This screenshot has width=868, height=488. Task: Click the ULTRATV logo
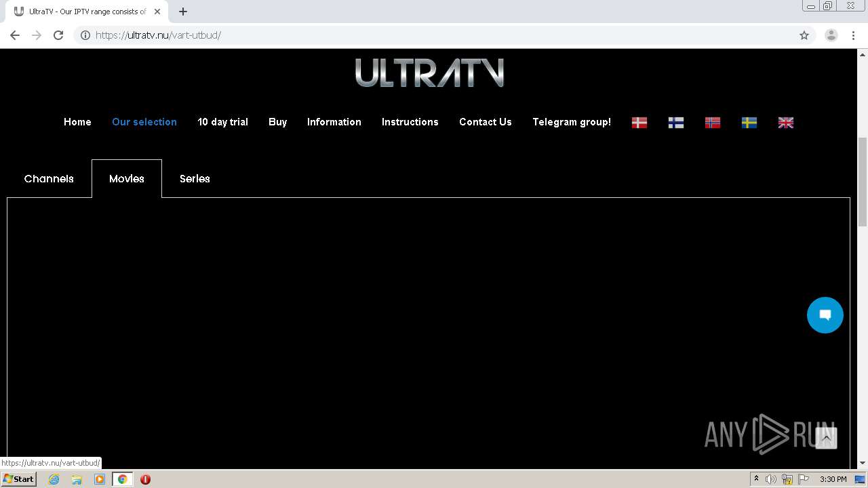pyautogui.click(x=429, y=73)
